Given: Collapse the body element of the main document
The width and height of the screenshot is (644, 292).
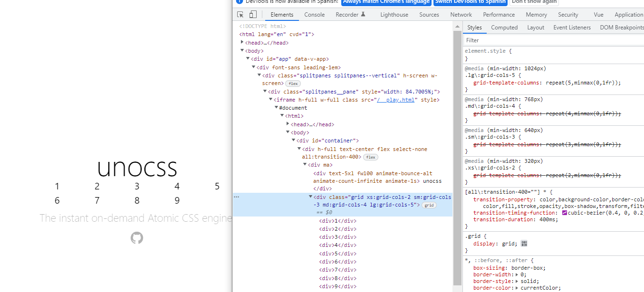Looking at the screenshot, I should (x=242, y=50).
